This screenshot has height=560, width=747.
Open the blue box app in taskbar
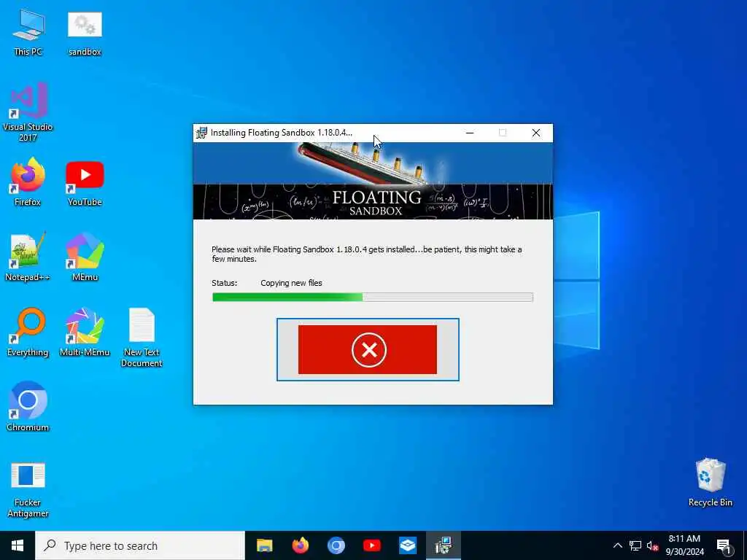[x=408, y=545]
